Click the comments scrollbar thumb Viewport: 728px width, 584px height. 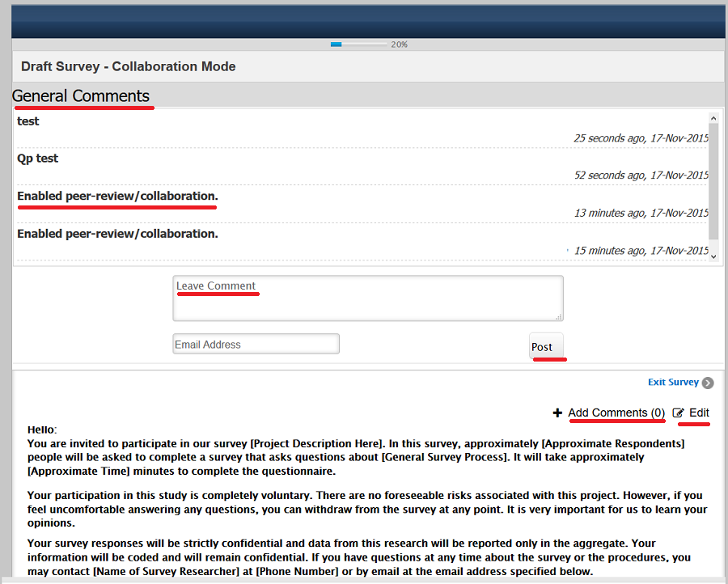[x=713, y=181]
